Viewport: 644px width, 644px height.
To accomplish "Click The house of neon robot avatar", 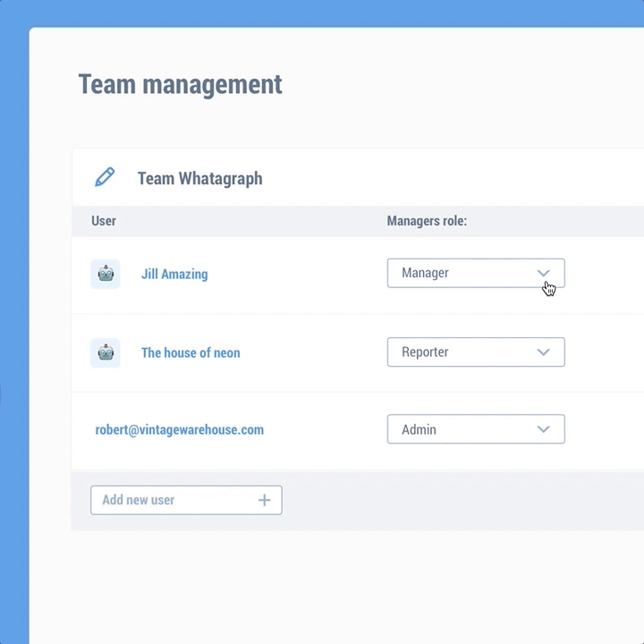I will (106, 352).
